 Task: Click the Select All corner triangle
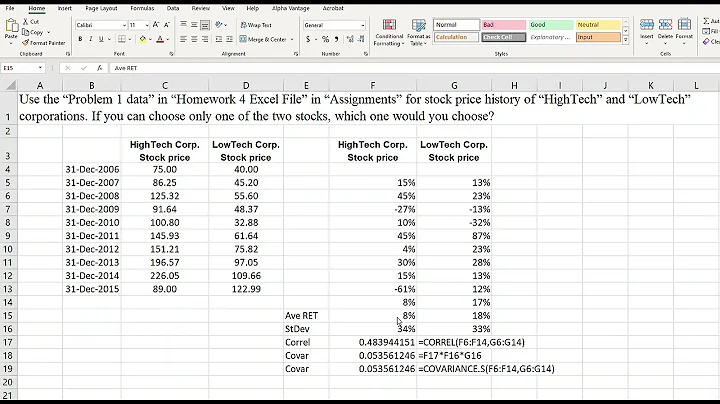[10, 85]
